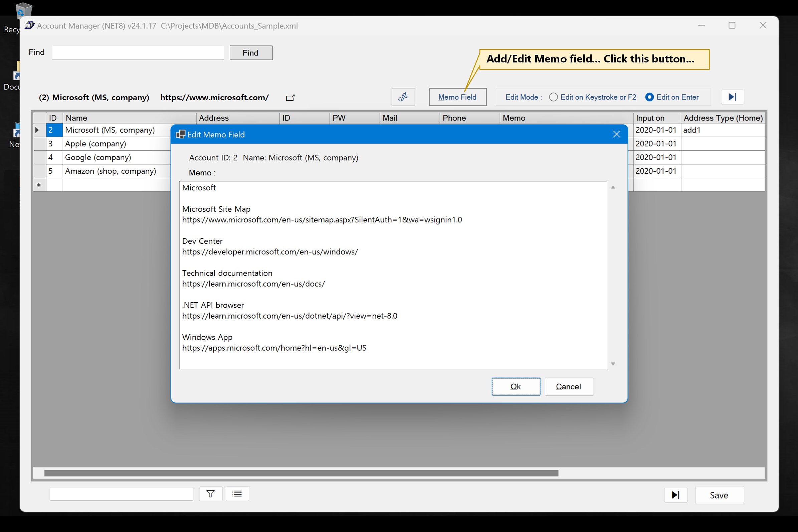This screenshot has width=798, height=532.
Task: Click the Edit Memo Field dialog title icon
Action: 180,134
